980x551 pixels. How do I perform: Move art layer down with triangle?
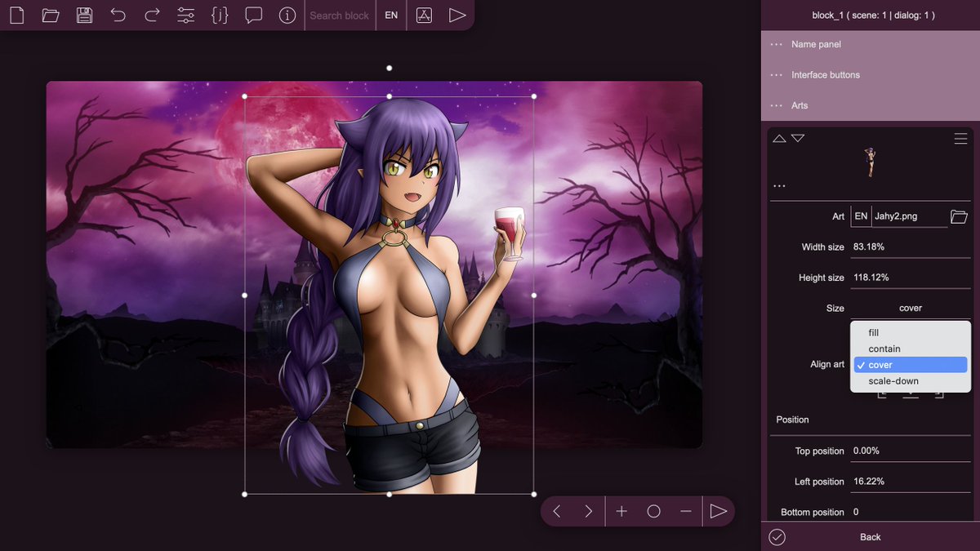[x=798, y=138]
